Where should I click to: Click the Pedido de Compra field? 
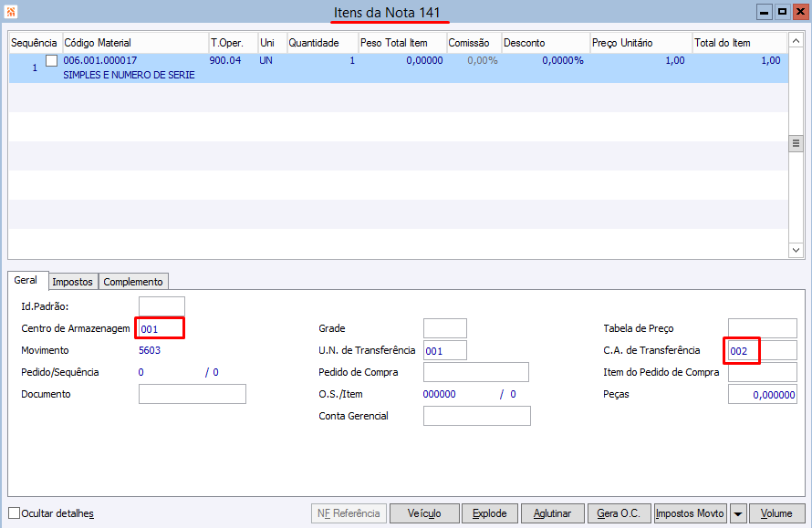point(476,372)
